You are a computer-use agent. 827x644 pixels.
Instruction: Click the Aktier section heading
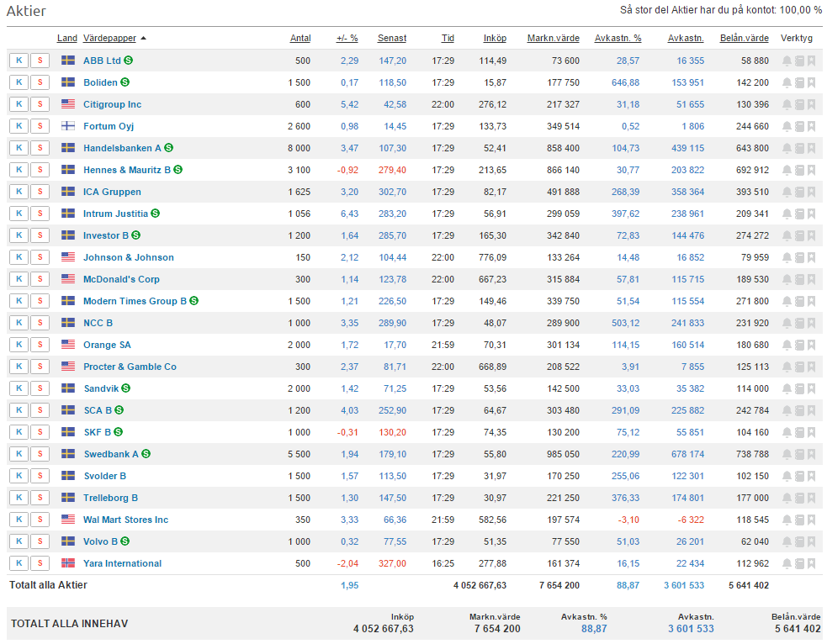point(26,11)
